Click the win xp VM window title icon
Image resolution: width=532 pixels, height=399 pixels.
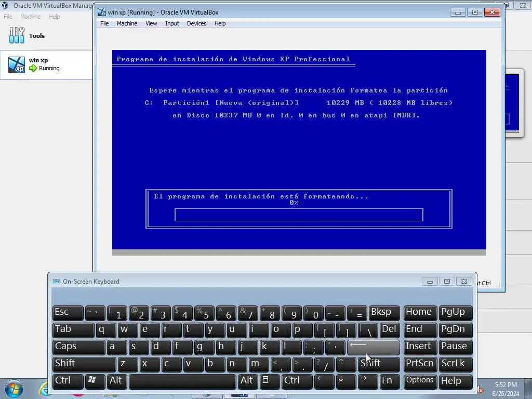coord(101,12)
